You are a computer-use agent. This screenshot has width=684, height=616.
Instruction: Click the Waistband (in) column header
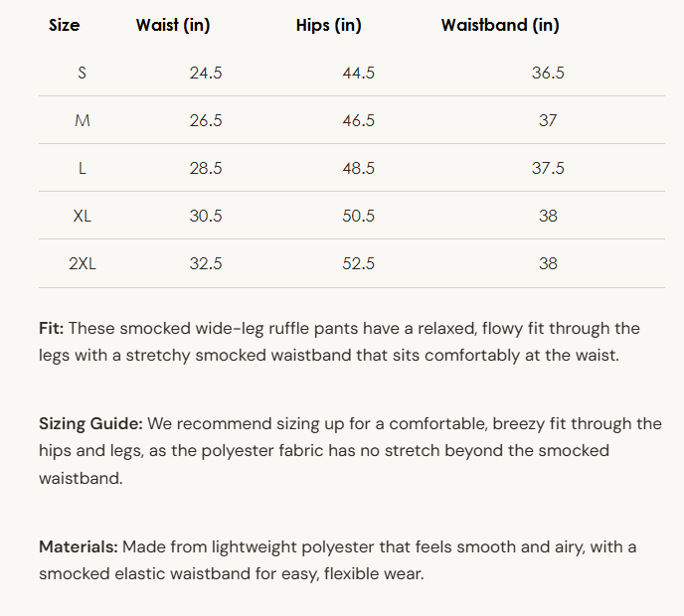point(500,25)
